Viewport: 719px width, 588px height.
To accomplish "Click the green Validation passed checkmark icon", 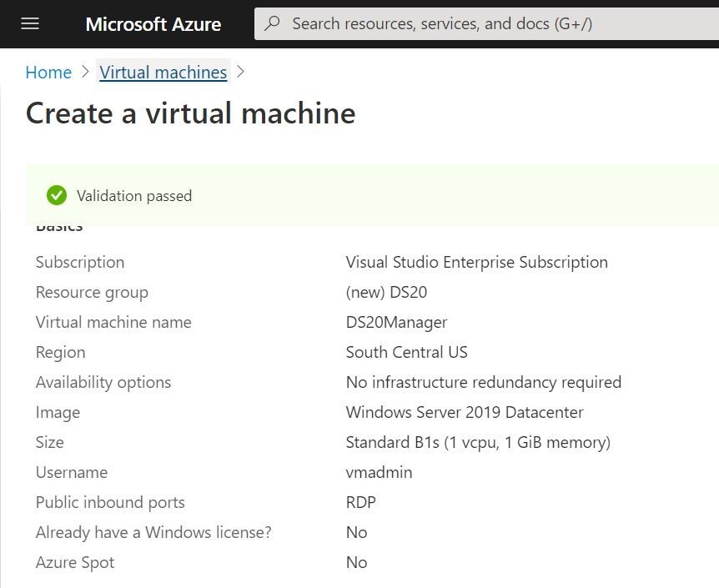I will 57,196.
